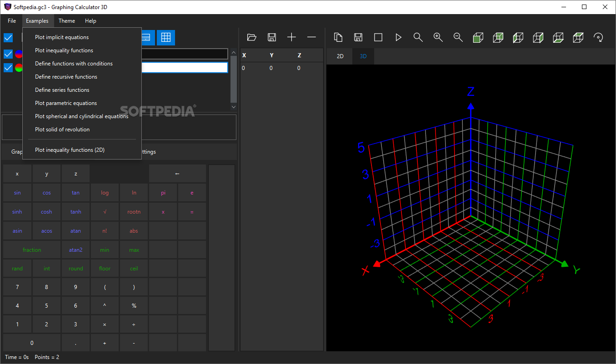Insert the rootn function
The width and height of the screenshot is (616, 364).
click(x=134, y=212)
